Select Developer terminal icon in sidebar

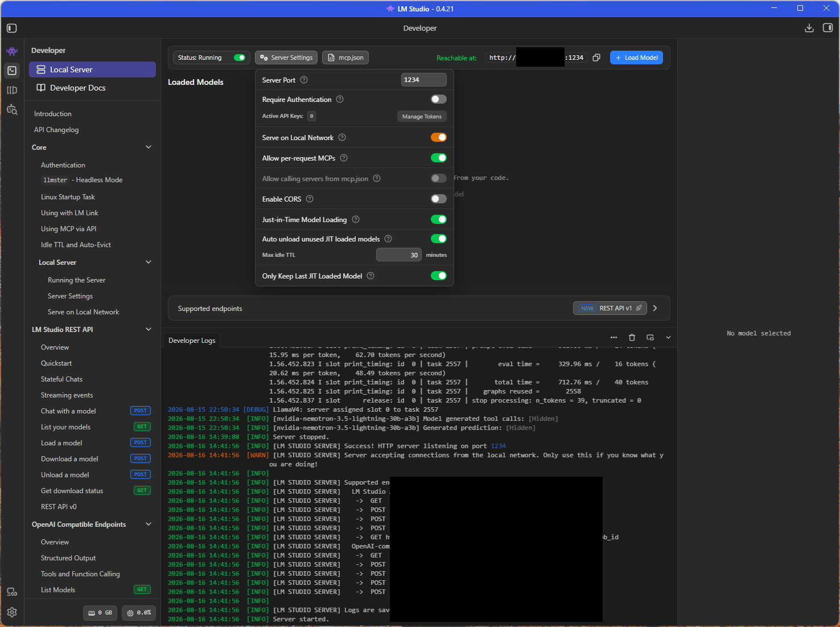click(12, 71)
